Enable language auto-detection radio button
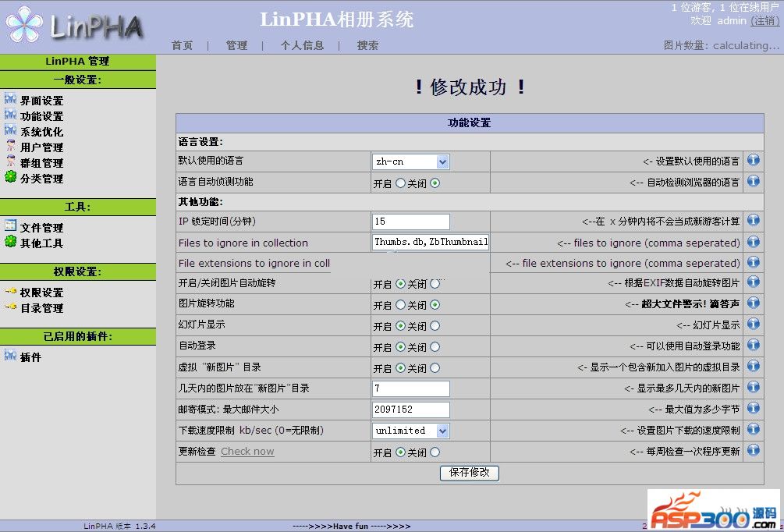The width and height of the screenshot is (784, 532). [x=400, y=183]
